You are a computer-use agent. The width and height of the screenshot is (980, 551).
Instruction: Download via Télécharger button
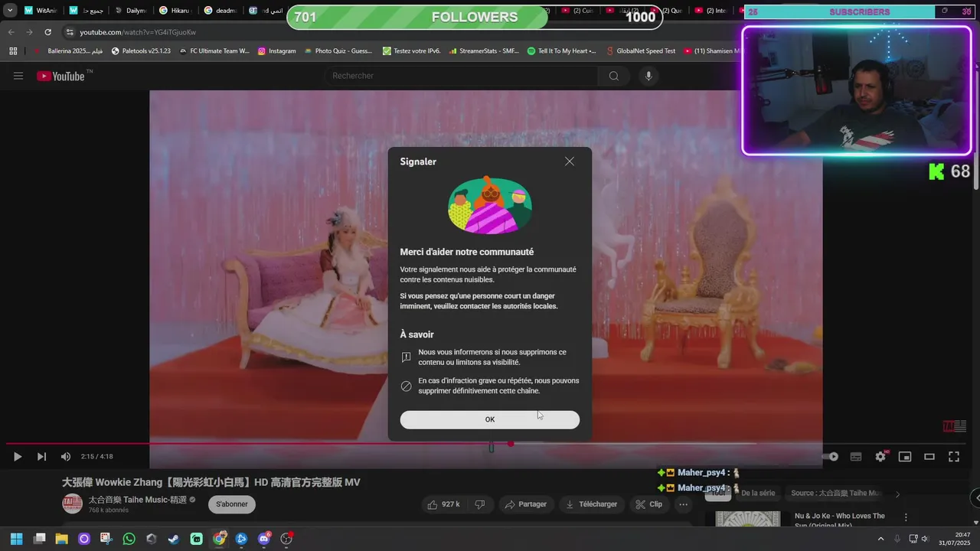click(x=592, y=504)
